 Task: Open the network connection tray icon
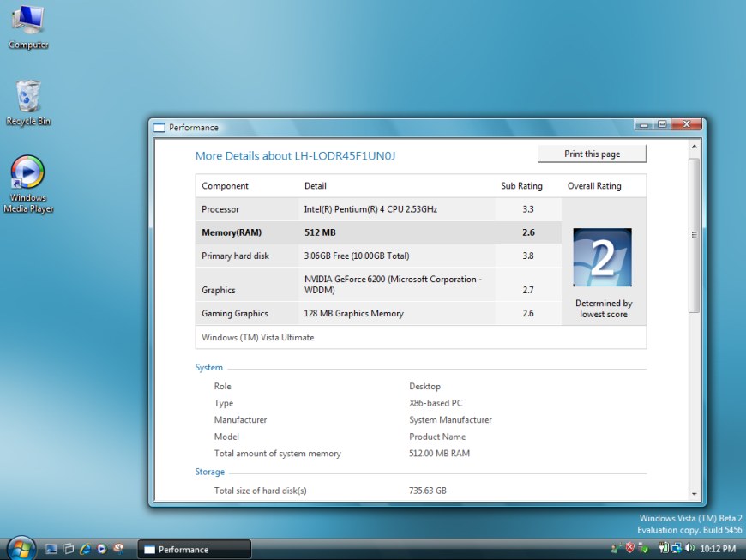676,548
